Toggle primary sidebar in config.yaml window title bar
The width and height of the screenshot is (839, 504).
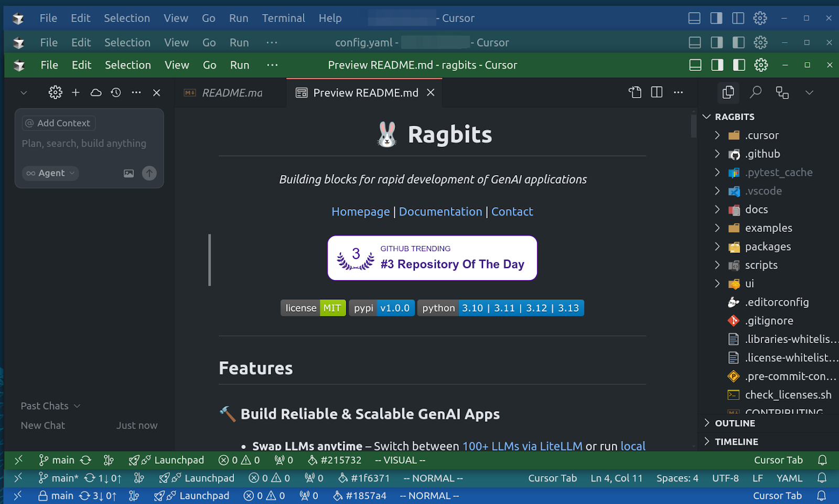coord(716,42)
